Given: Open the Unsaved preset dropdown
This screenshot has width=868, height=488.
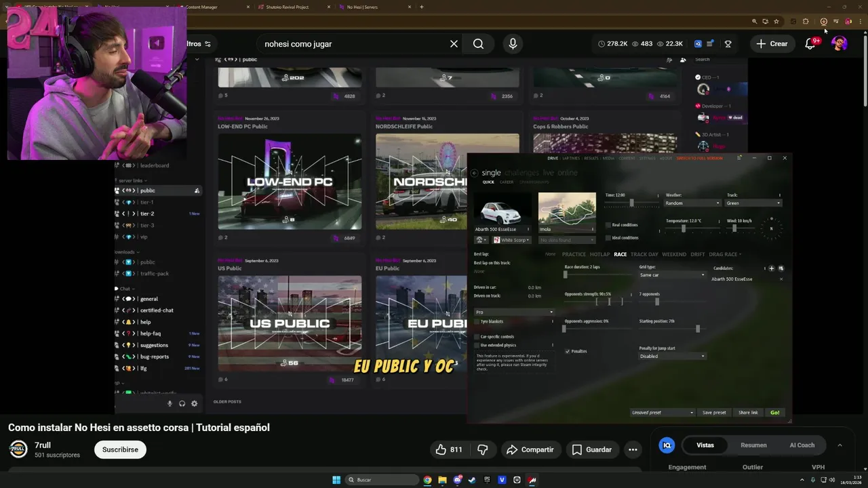Looking at the screenshot, I should [663, 413].
